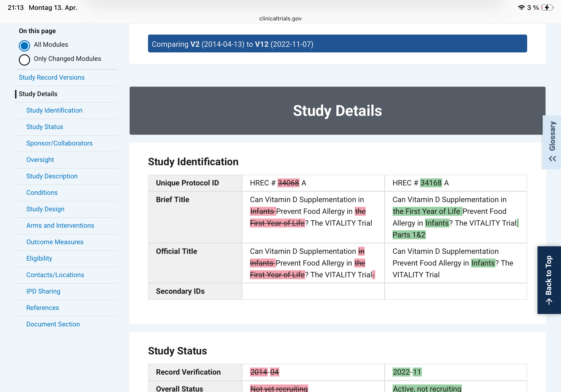Viewport: 561px width, 392px height.
Task: Jump to Study Description link
Action: point(52,176)
